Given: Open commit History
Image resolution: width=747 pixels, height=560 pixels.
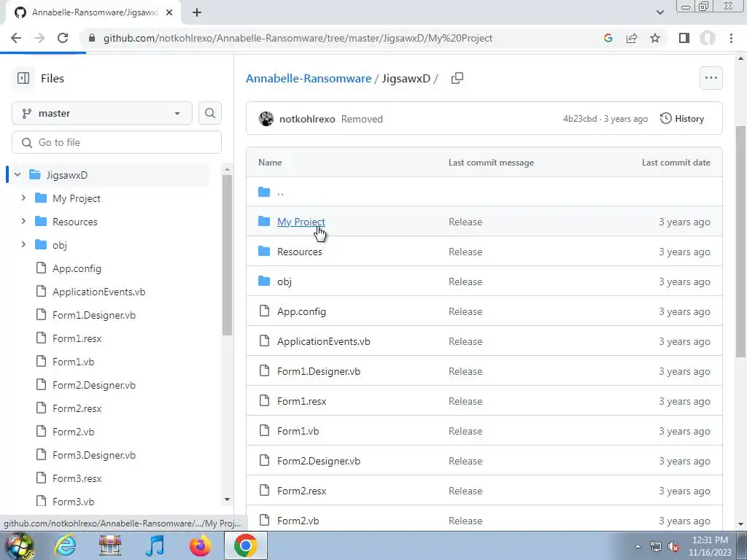Looking at the screenshot, I should (x=682, y=119).
